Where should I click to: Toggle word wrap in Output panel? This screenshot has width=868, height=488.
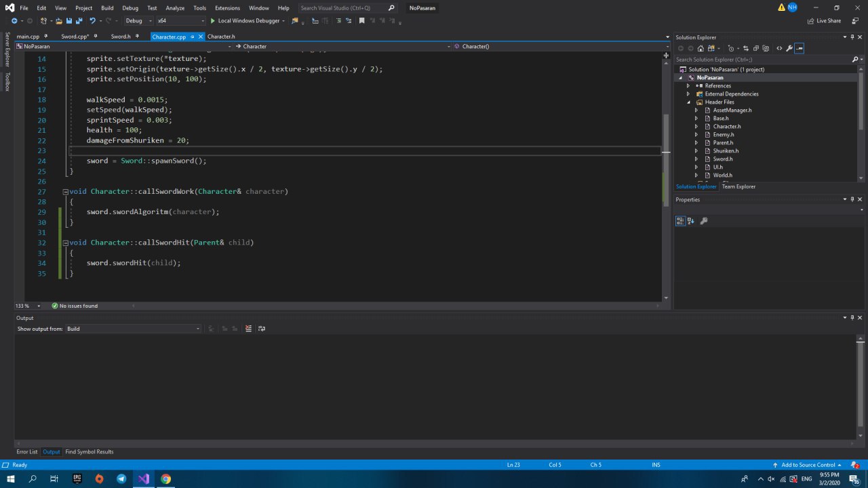(262, 329)
